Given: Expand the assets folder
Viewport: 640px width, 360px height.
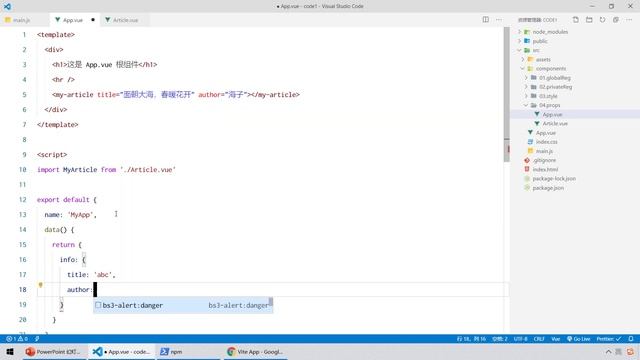Looking at the screenshot, I should pyautogui.click(x=543, y=60).
